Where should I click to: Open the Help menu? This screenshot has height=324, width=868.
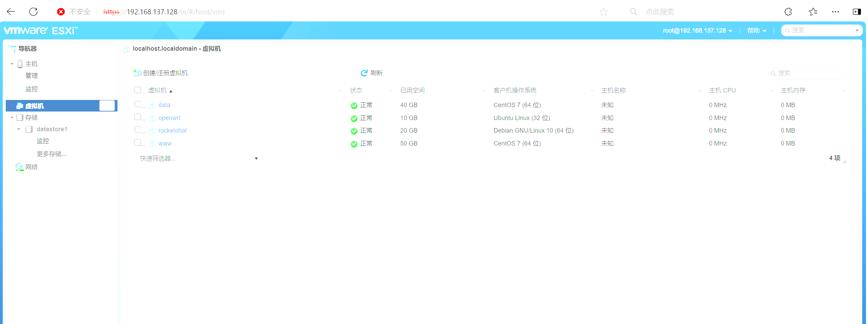coord(756,31)
